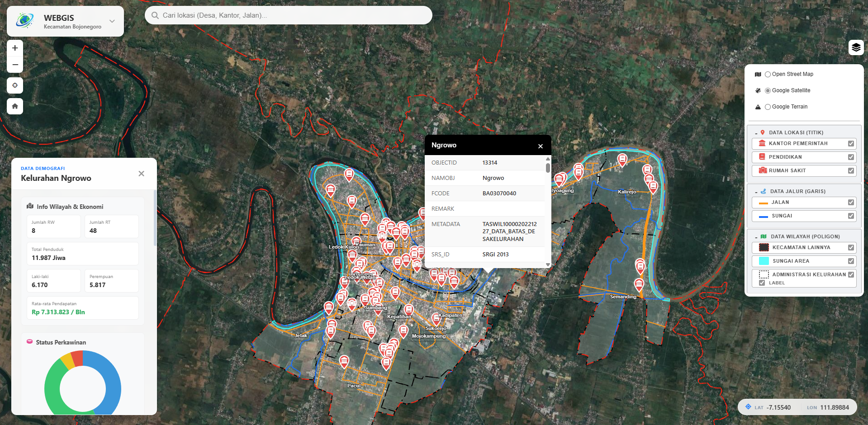Image resolution: width=868 pixels, height=425 pixels.
Task: Close the Ngrowo info popup
Action: [540, 146]
